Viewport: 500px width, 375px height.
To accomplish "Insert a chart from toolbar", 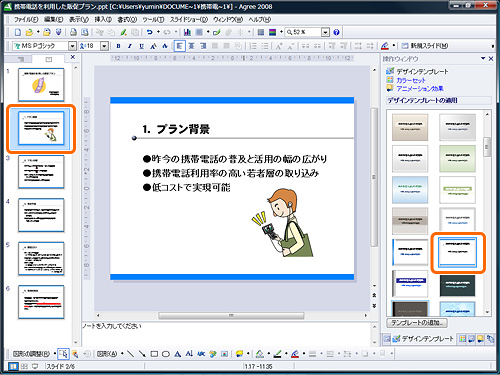I will pyautogui.click(x=187, y=32).
